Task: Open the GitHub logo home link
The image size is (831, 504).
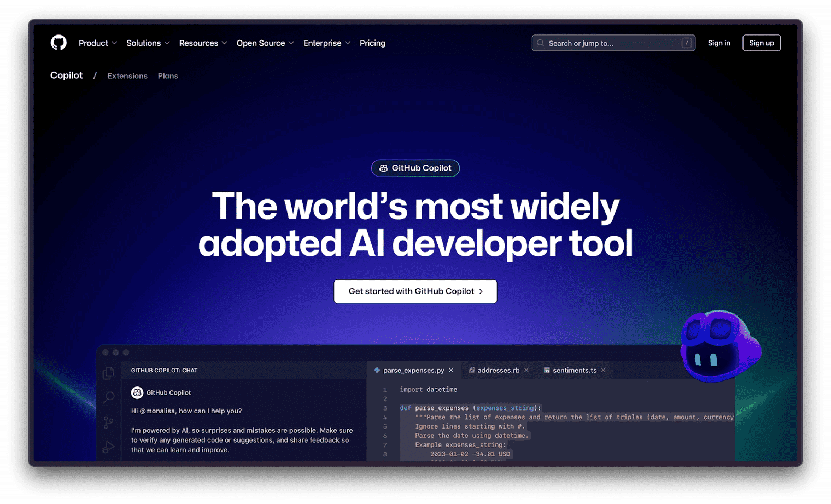Action: pos(58,43)
